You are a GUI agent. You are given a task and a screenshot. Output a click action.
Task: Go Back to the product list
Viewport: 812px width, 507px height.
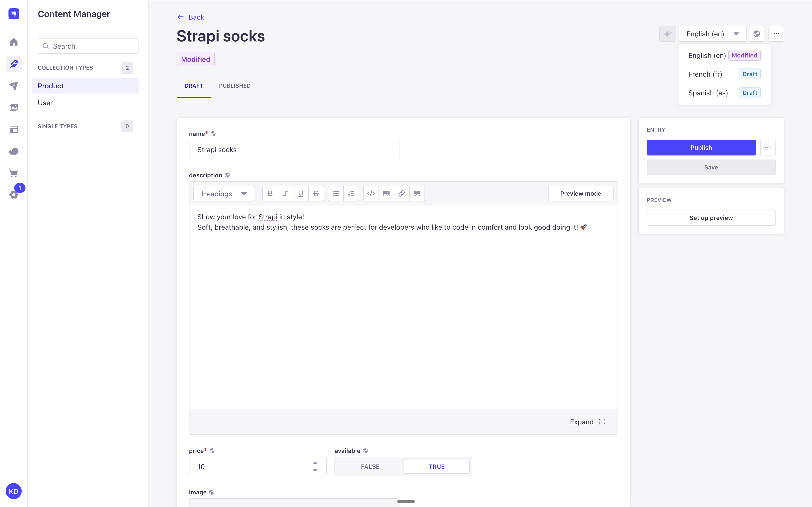click(x=191, y=17)
